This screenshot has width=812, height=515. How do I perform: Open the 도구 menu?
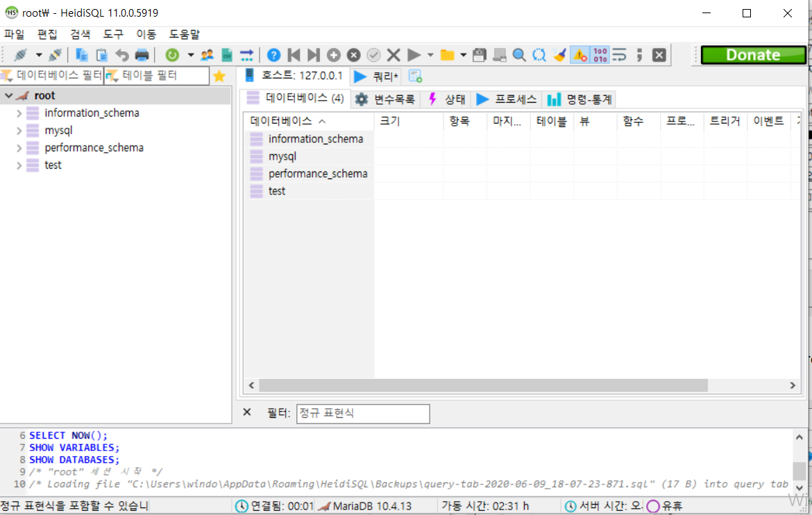[x=113, y=34]
